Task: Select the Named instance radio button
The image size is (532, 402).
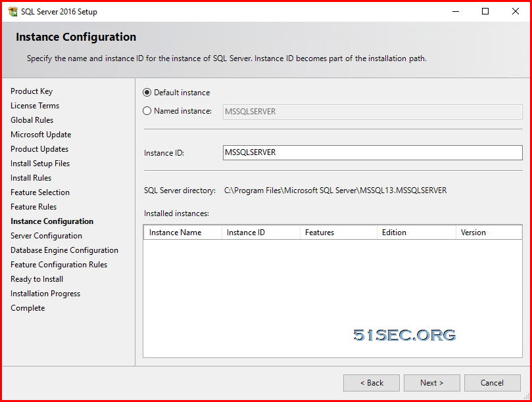Action: point(147,111)
